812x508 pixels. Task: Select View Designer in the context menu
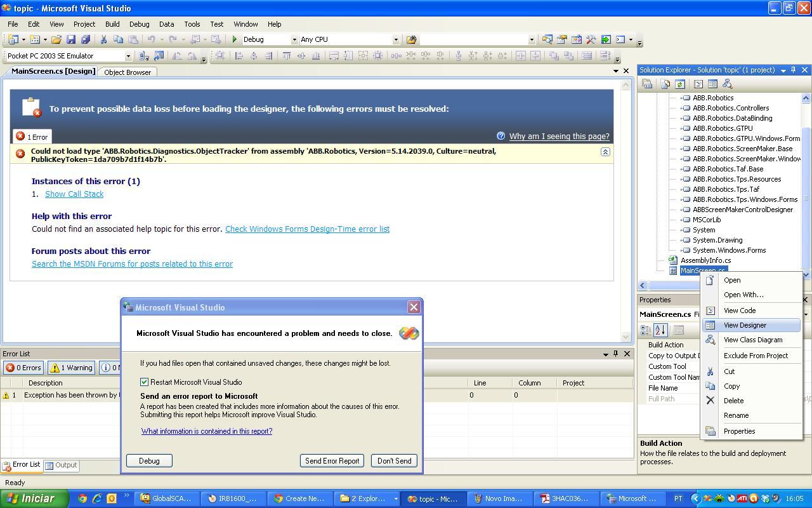pyautogui.click(x=752, y=325)
